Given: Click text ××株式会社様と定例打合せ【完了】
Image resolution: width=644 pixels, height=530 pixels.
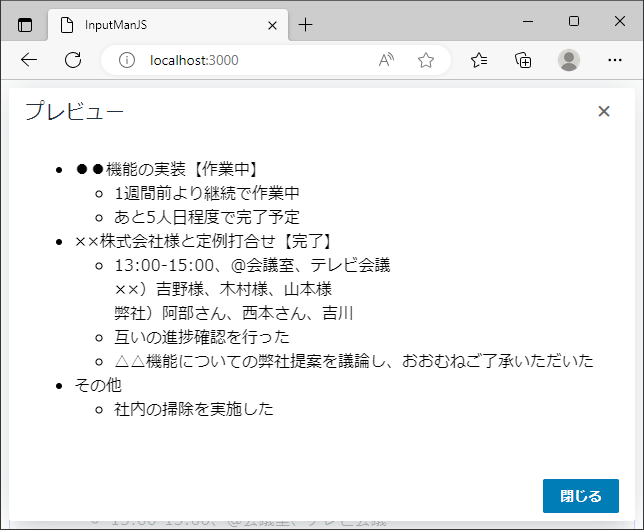Looking at the screenshot, I should pyautogui.click(x=204, y=241).
